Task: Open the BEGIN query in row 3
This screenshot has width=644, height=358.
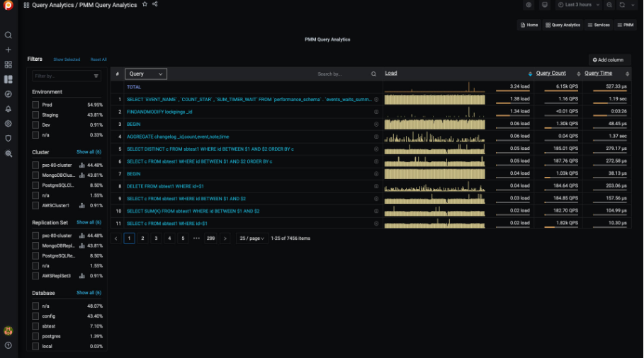Action: [133, 125]
